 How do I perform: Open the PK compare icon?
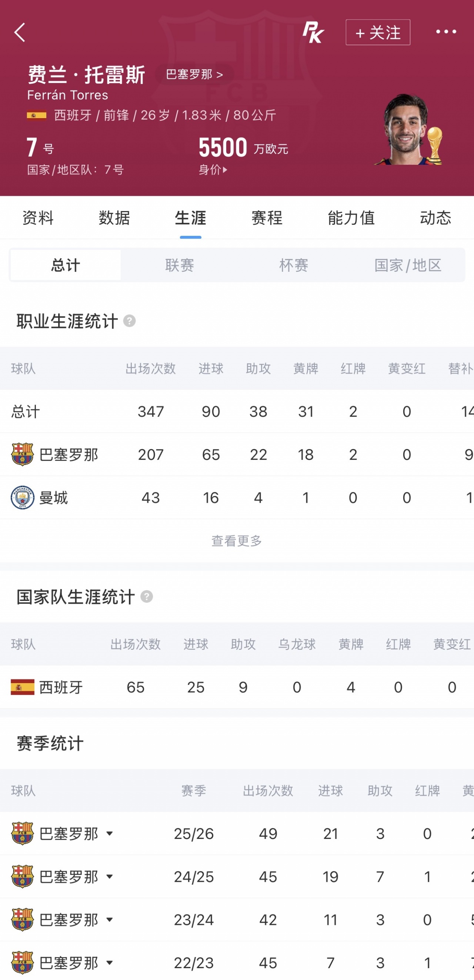(x=313, y=32)
